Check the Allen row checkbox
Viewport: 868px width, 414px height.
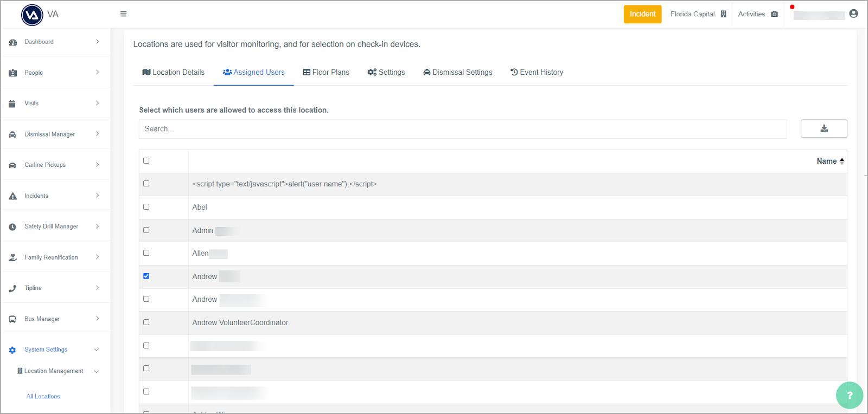click(x=146, y=253)
